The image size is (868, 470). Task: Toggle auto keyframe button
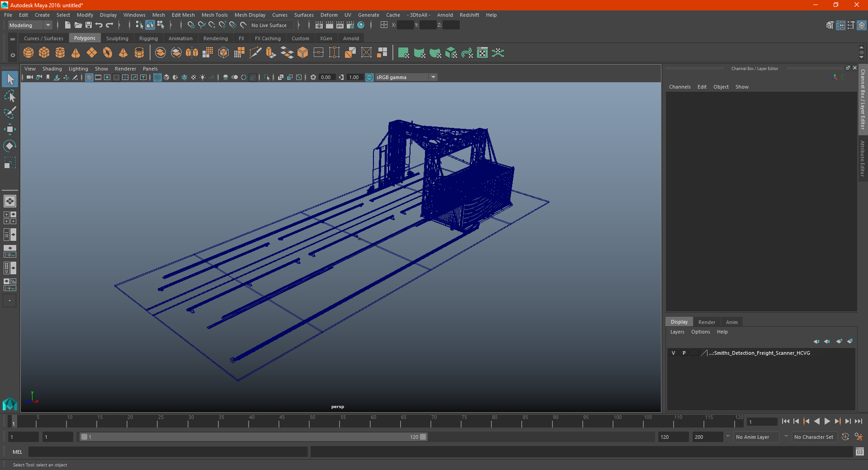point(845,437)
